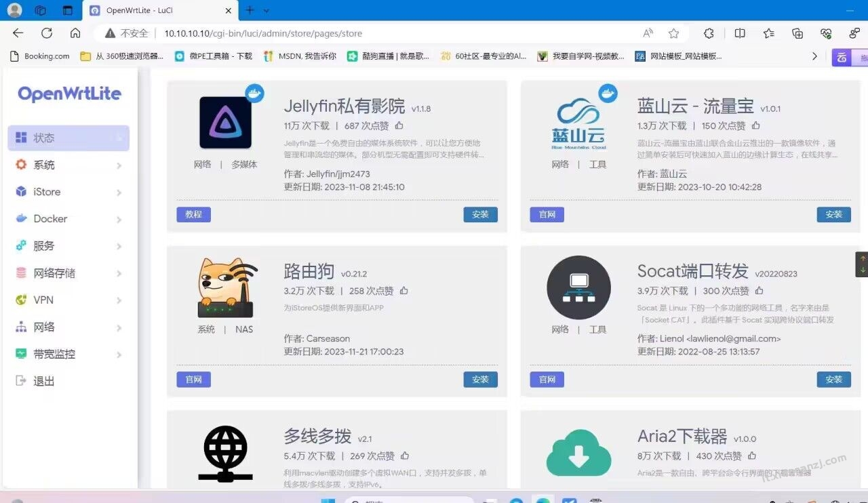
Task: Click the 系统 gear icon
Action: (x=21, y=165)
